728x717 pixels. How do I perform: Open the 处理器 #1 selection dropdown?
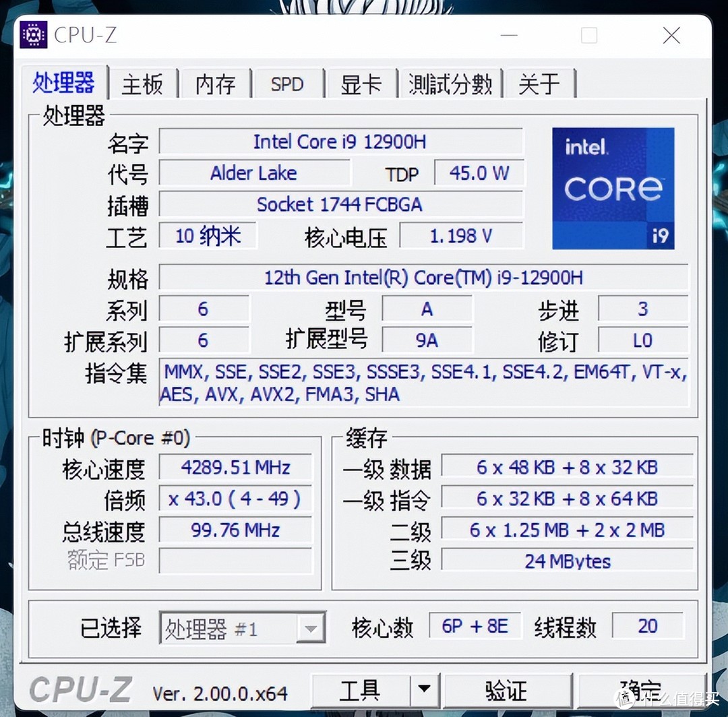242,628
